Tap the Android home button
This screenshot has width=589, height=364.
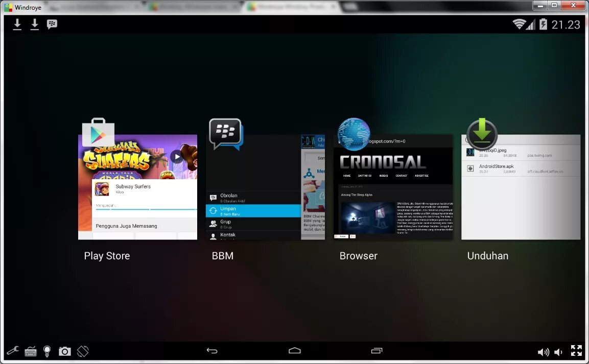point(294,351)
